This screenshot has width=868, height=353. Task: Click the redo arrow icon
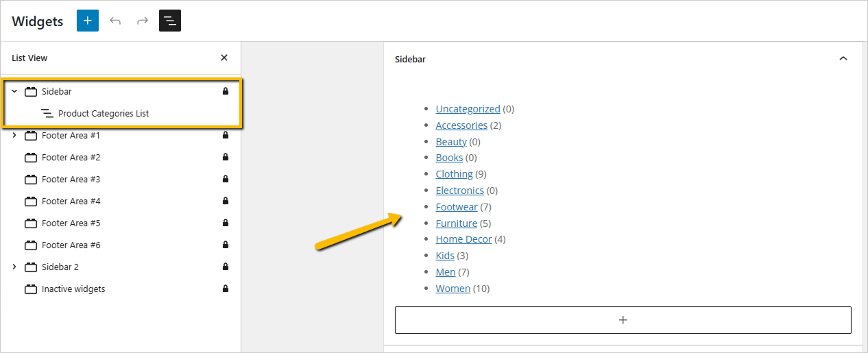point(143,21)
